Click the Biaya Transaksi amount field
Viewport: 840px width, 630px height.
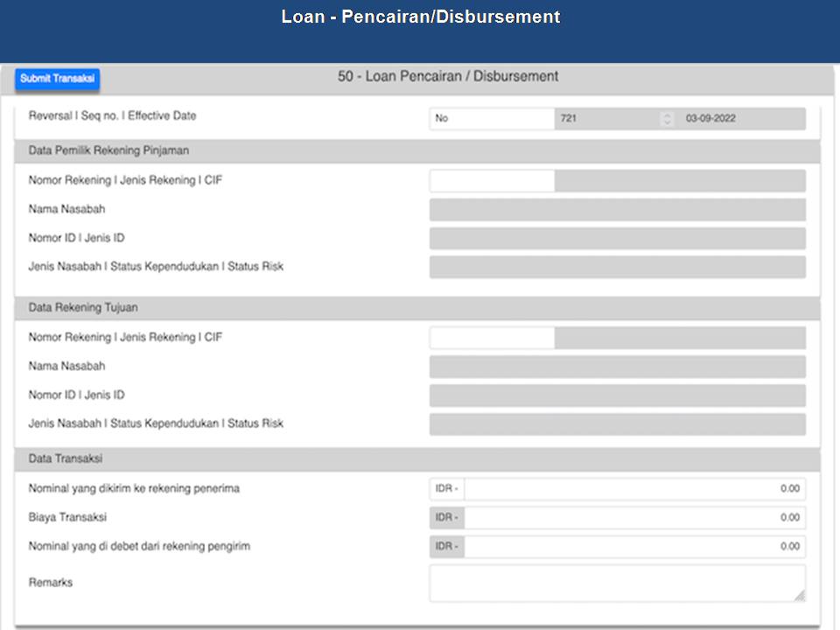pos(634,518)
